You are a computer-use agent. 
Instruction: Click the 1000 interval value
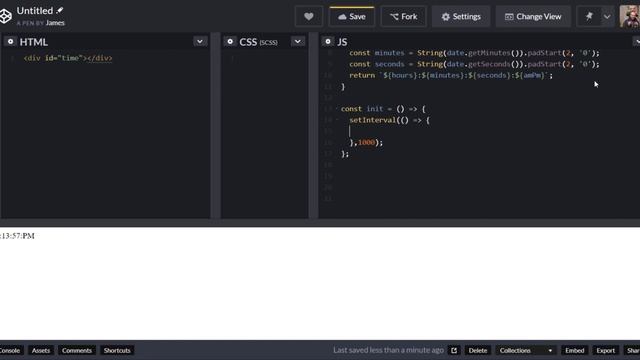point(366,142)
